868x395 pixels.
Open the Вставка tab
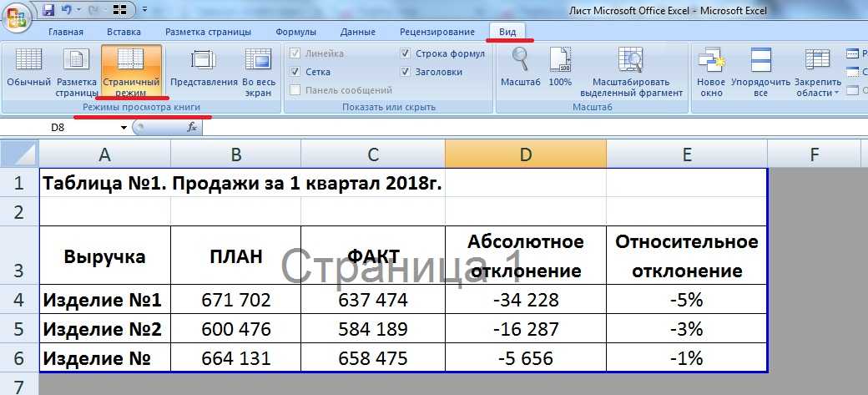pos(124,32)
